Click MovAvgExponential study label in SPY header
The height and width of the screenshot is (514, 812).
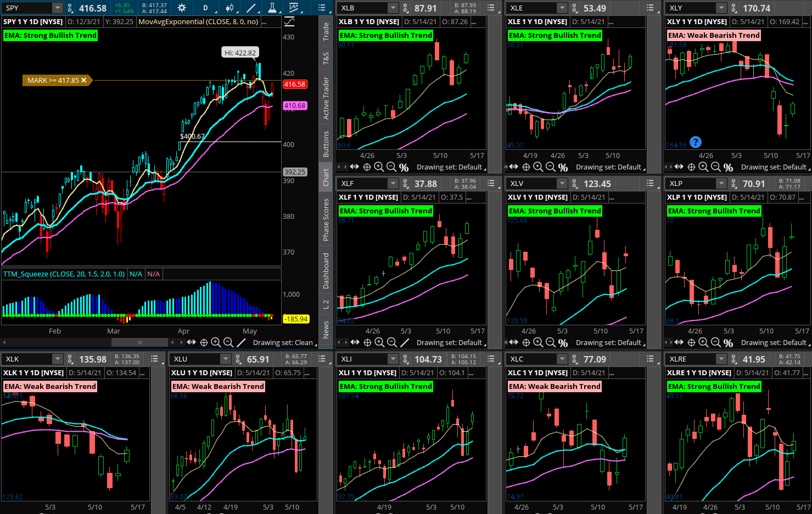click(x=198, y=22)
